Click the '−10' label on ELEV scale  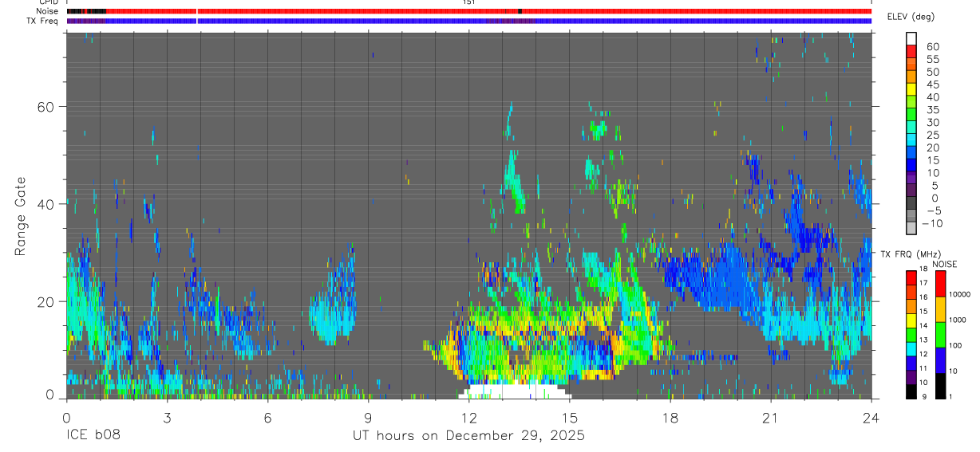click(931, 224)
